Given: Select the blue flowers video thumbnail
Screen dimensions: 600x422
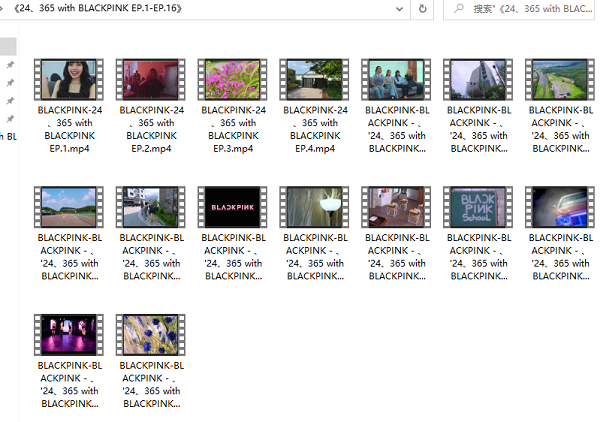Looking at the screenshot, I should (151, 335).
